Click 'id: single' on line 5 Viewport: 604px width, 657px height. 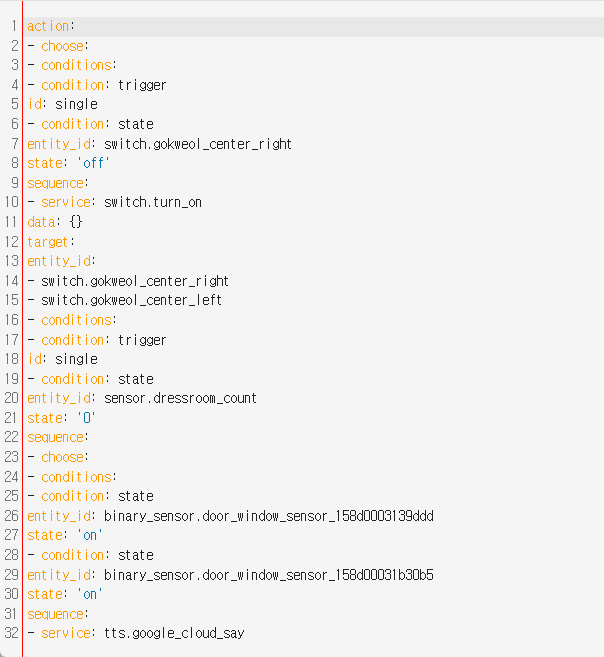click(62, 104)
